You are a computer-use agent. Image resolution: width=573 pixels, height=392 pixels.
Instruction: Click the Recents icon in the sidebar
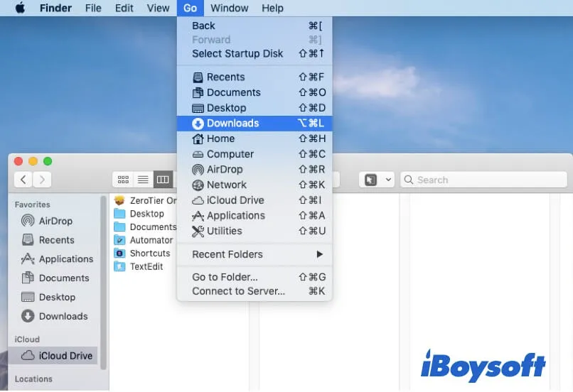(x=28, y=240)
